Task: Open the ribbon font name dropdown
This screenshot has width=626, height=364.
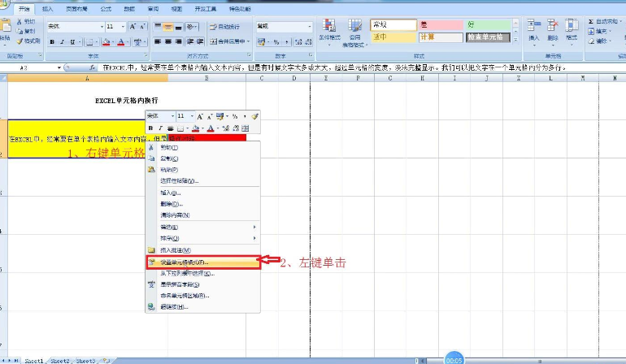Action: click(x=102, y=27)
